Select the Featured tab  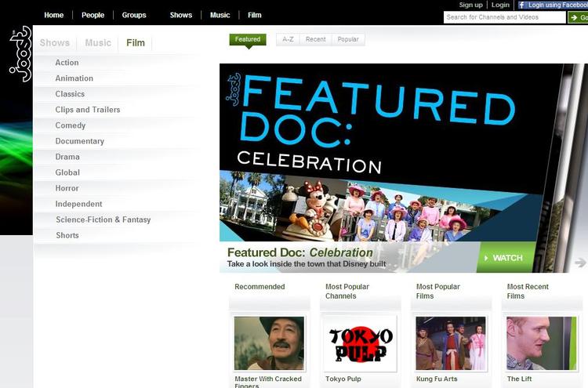pyautogui.click(x=248, y=40)
